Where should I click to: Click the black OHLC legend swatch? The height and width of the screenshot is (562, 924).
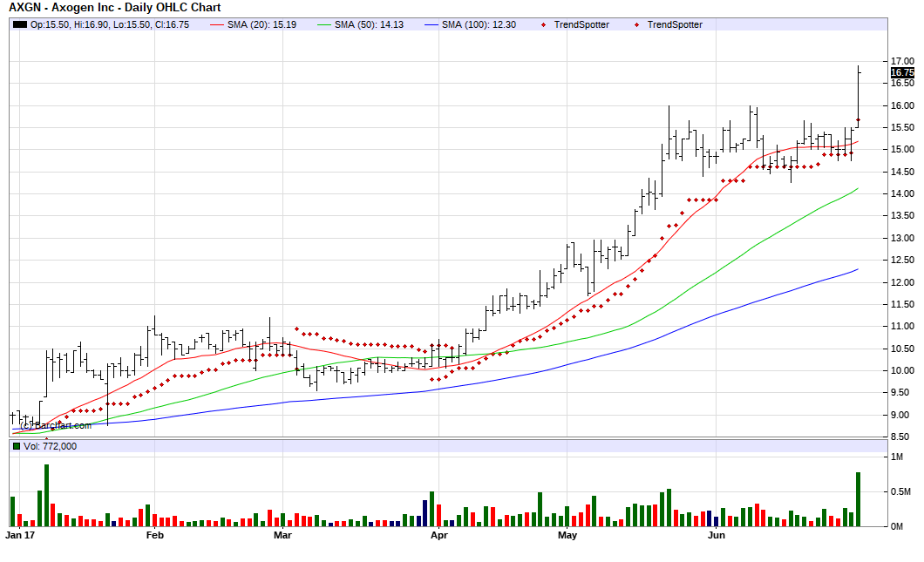click(x=20, y=24)
